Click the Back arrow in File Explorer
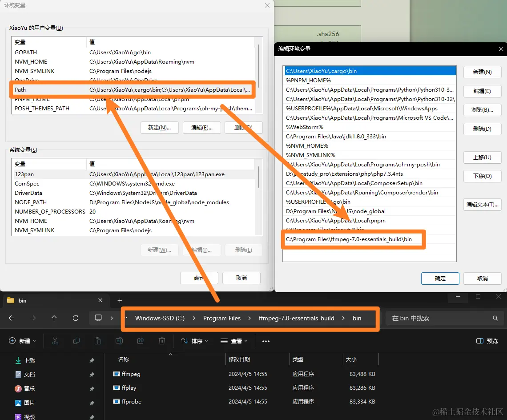Image resolution: width=507 pixels, height=420 pixels. 12,318
